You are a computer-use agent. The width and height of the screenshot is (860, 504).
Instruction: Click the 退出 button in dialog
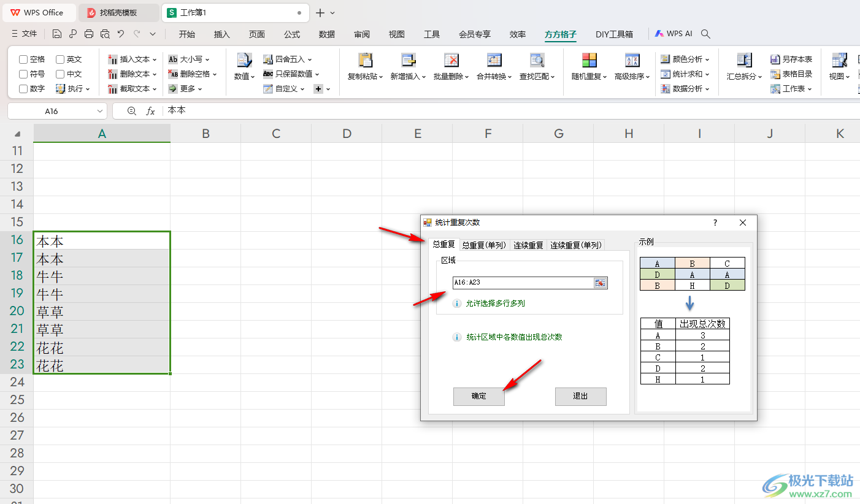coord(581,396)
